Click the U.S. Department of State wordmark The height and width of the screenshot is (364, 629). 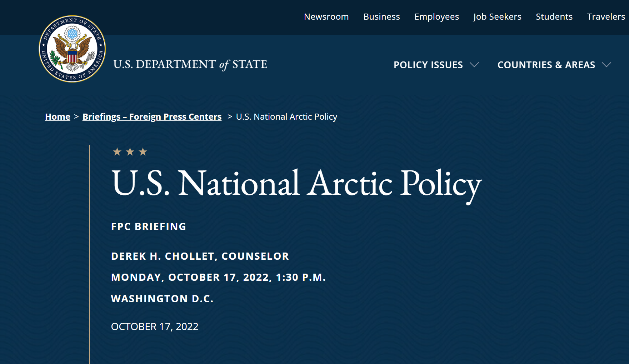pyautogui.click(x=190, y=64)
